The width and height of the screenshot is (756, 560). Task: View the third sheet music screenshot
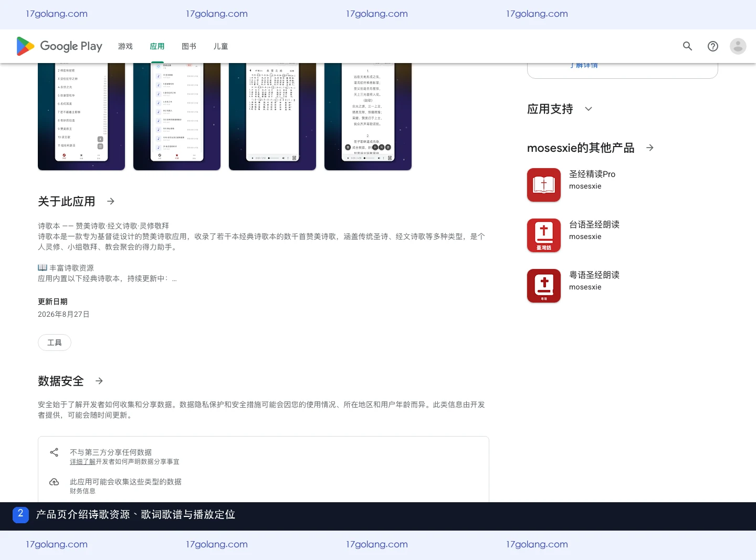[272, 117]
